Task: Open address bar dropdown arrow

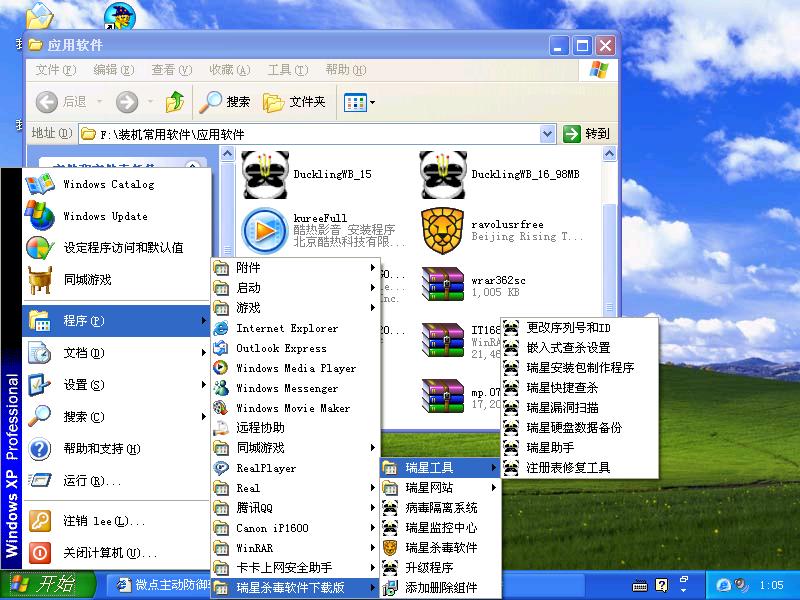Action: coord(547,134)
